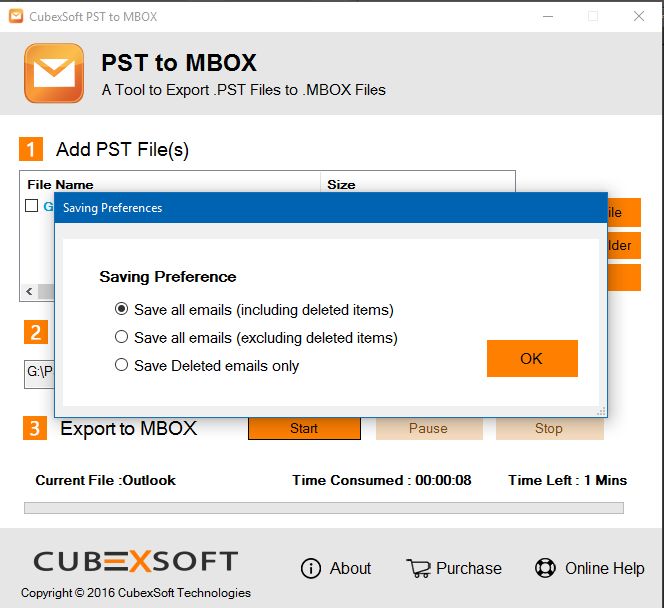Minimize the CubexSoft window
The width and height of the screenshot is (664, 608).
548,16
